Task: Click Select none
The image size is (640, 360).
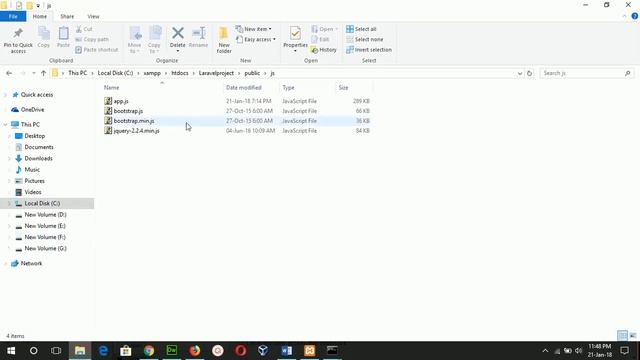Action: click(364, 39)
